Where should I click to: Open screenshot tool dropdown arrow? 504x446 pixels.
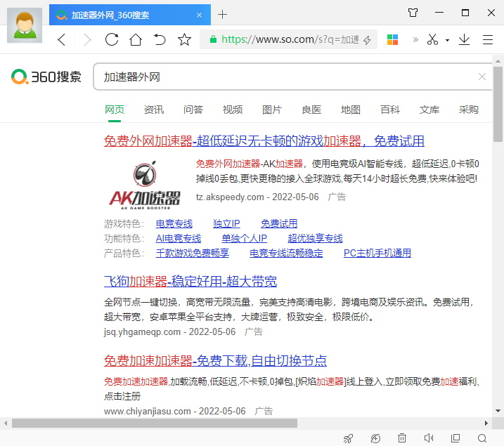447,40
